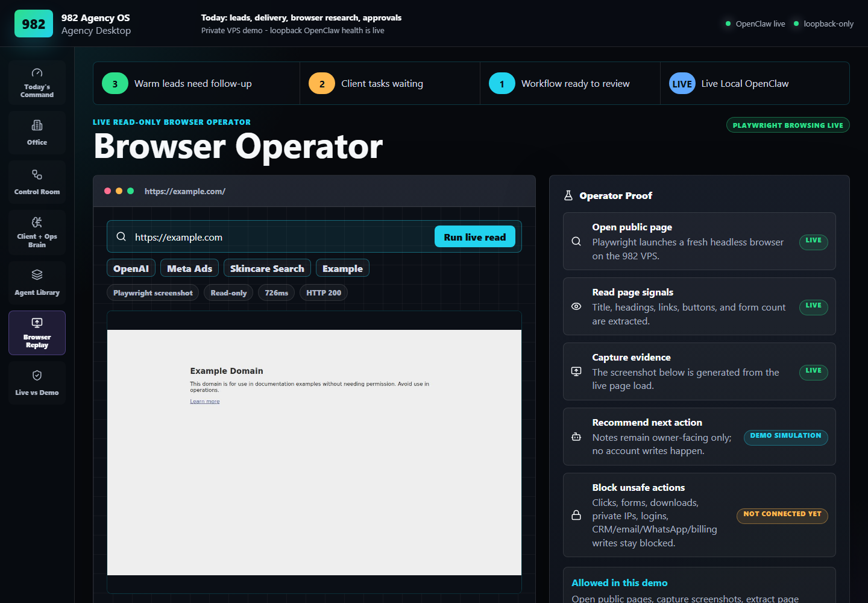
Task: Click the 982 Agency OS title
Action: tap(96, 17)
